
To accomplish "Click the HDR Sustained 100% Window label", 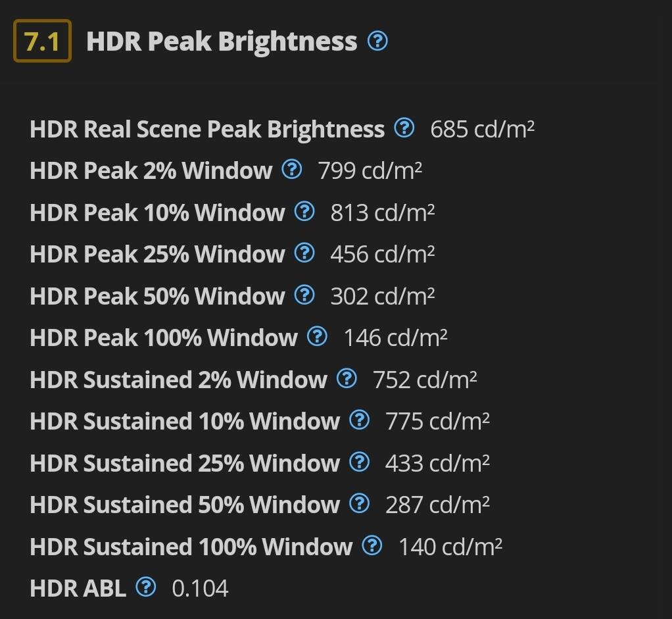I will [x=191, y=547].
